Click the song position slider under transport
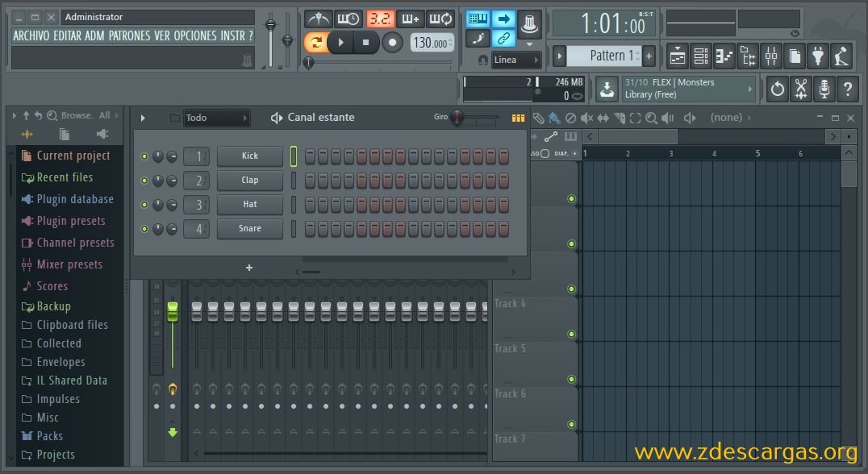The width and height of the screenshot is (868, 474). (x=308, y=63)
